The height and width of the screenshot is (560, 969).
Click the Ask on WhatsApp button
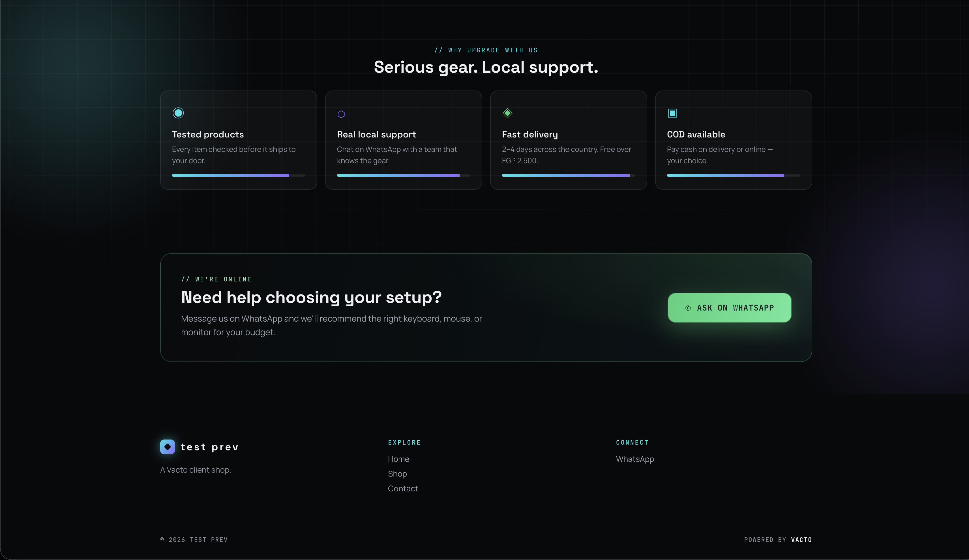click(x=730, y=307)
